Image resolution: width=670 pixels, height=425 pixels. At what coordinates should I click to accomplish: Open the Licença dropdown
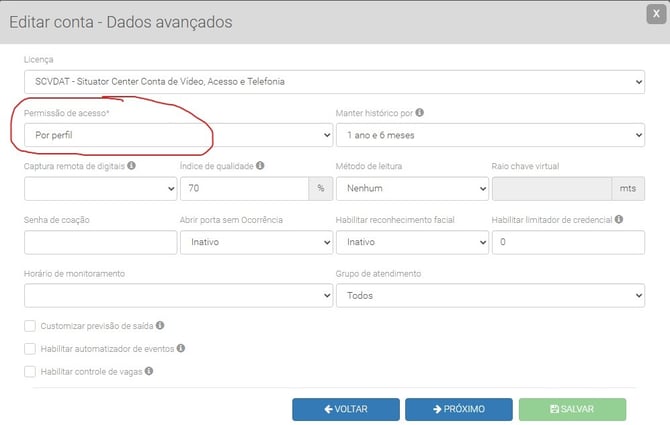pos(334,81)
